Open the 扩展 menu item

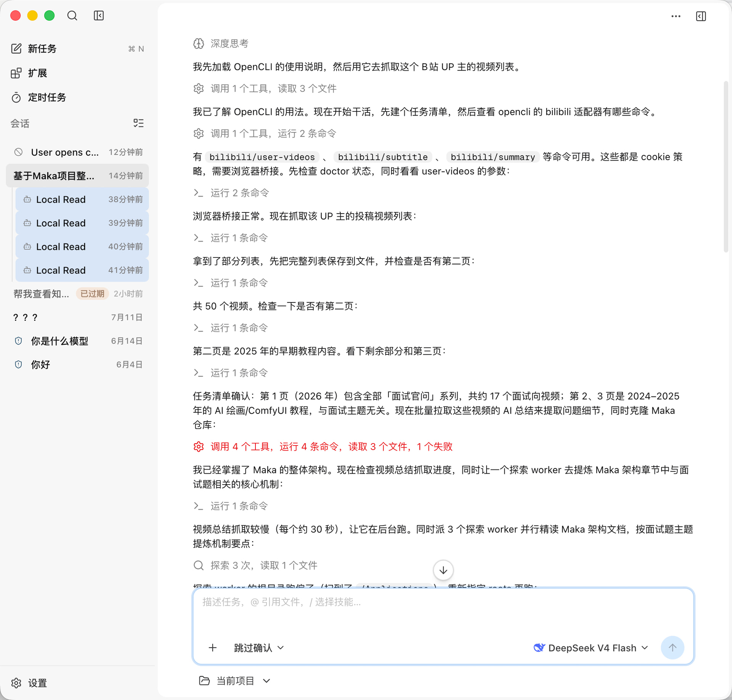coord(77,73)
